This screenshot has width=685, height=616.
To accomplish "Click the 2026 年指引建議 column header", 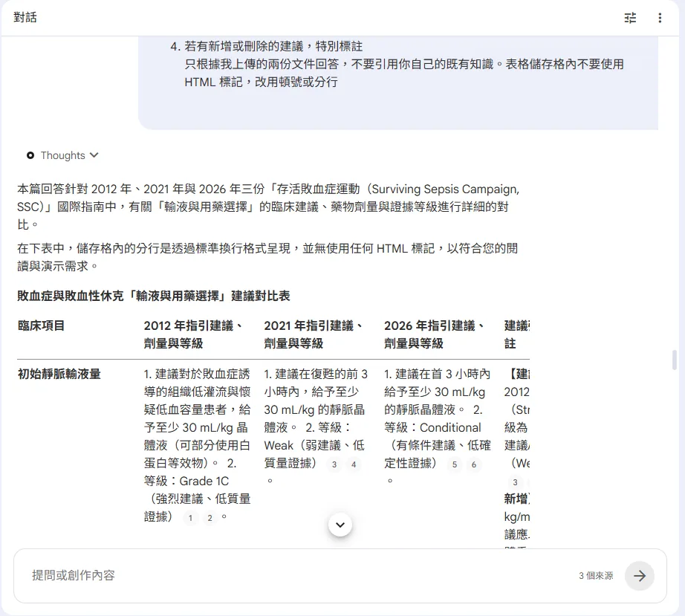I will [x=433, y=334].
